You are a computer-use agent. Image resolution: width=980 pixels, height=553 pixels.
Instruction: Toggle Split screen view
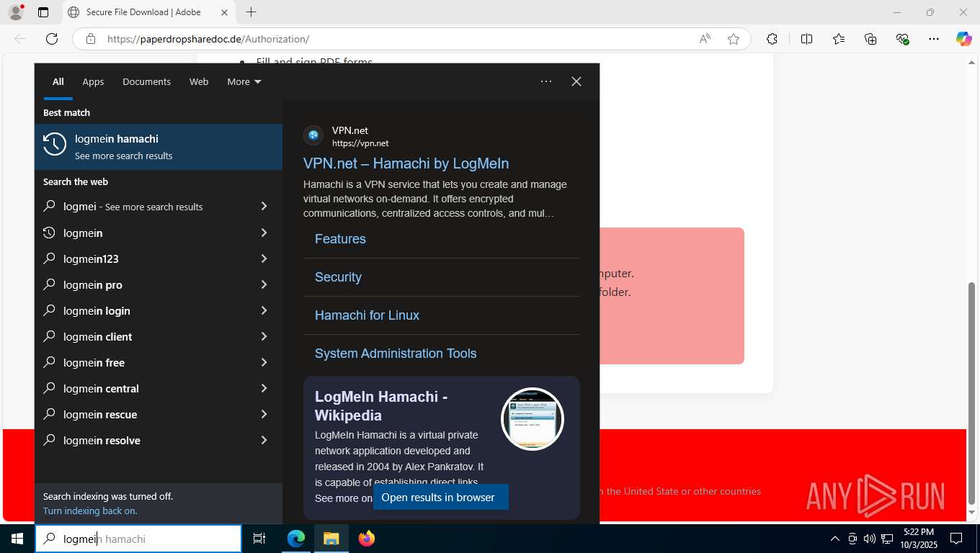click(806, 39)
